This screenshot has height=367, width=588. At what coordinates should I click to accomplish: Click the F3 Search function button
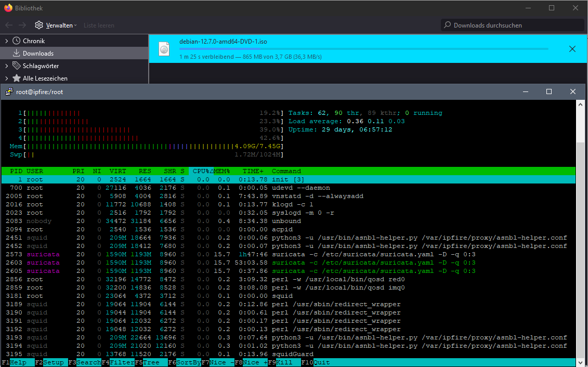pos(85,362)
